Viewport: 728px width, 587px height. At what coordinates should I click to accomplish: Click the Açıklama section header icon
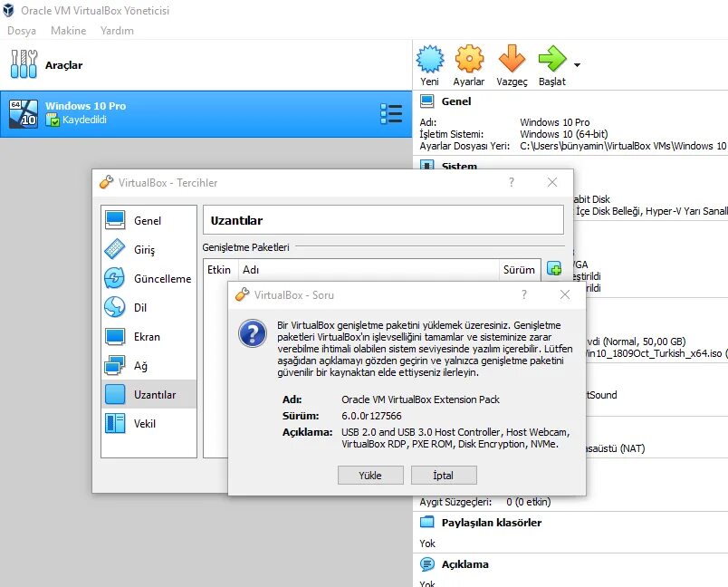[x=427, y=564]
